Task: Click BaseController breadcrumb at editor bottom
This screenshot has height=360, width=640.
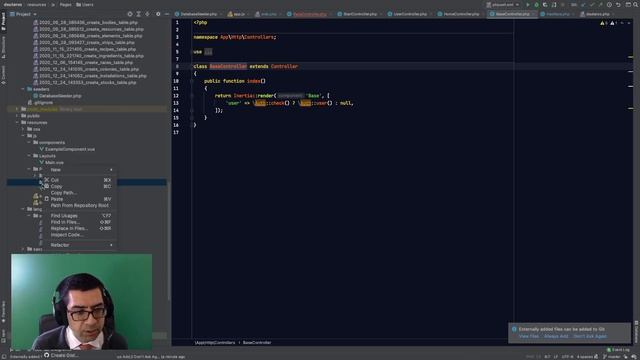Action: pyautogui.click(x=257, y=343)
